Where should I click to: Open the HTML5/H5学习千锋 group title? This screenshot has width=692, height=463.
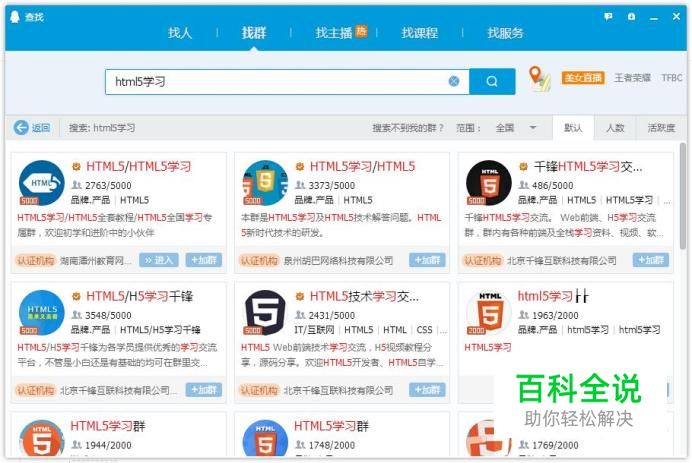(x=139, y=296)
